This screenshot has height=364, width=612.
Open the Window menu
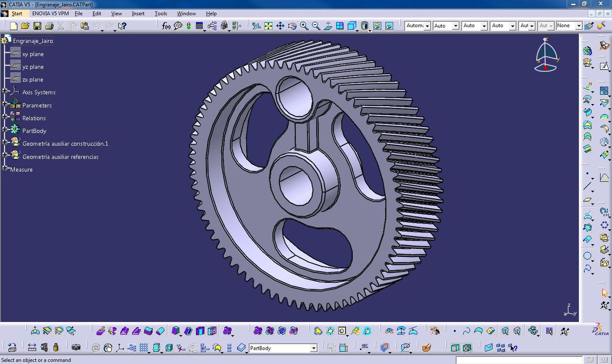pyautogui.click(x=186, y=13)
